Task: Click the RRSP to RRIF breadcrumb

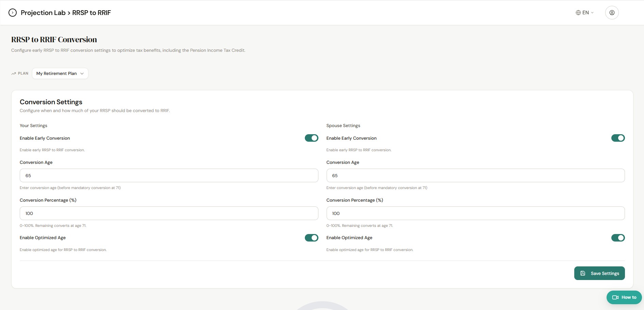Action: click(92, 13)
